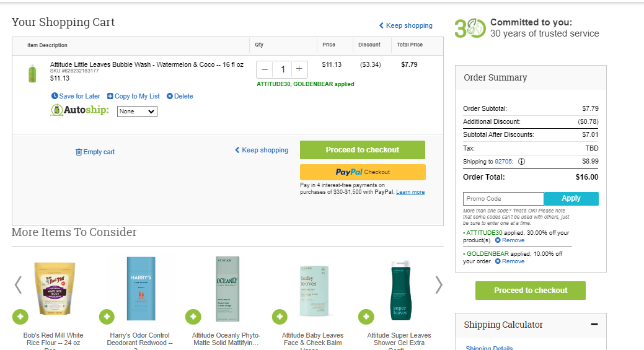Remove the ATTITUDE30 promo code
This screenshot has width=644, height=350.
click(x=509, y=240)
